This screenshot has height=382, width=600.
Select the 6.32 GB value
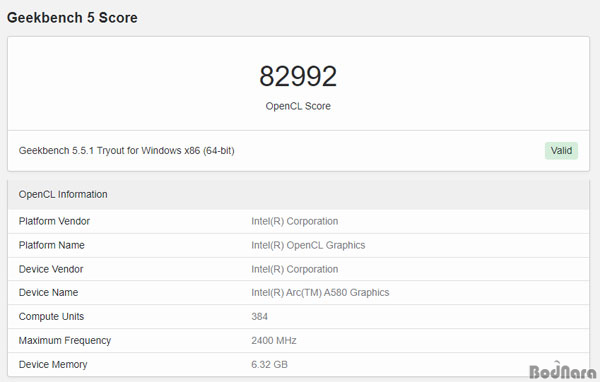point(269,364)
